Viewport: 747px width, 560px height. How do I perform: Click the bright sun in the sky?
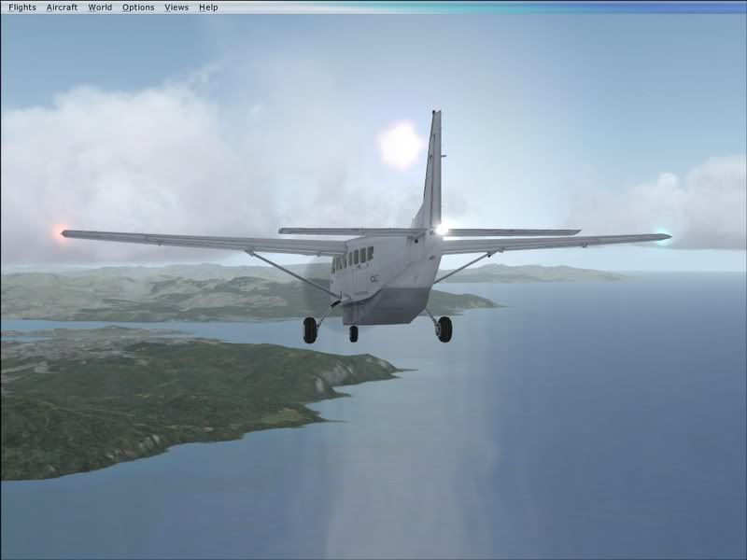pos(401,146)
